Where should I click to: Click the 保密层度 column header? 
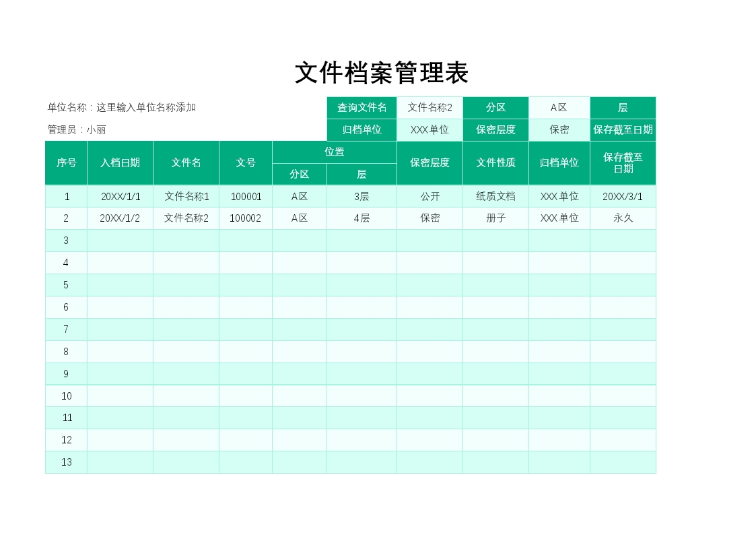coord(429,163)
